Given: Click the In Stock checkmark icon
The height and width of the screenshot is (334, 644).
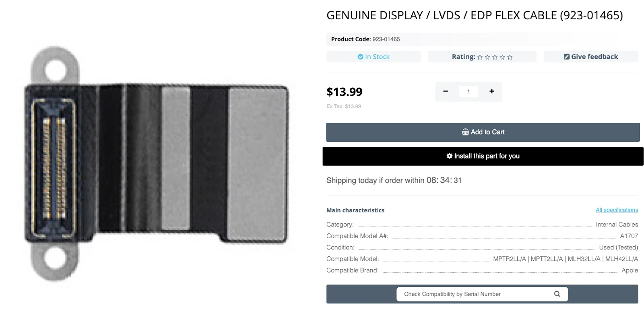Looking at the screenshot, I should (x=360, y=57).
